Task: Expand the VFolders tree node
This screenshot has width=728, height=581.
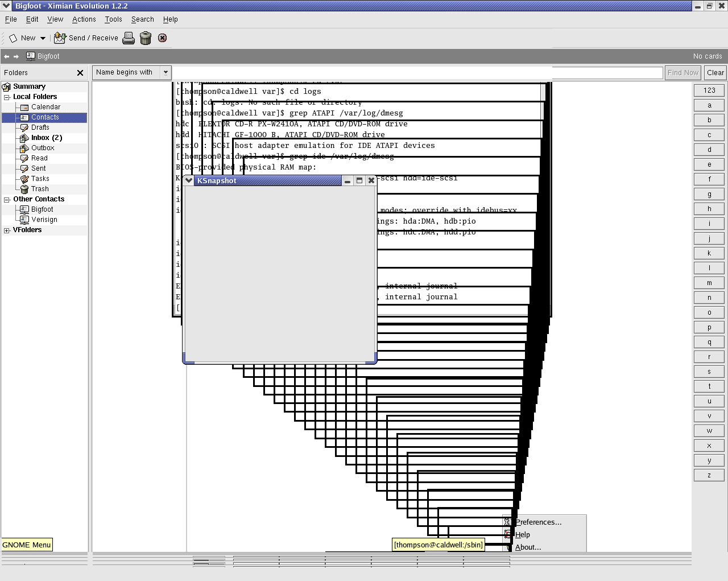Action: [7, 230]
